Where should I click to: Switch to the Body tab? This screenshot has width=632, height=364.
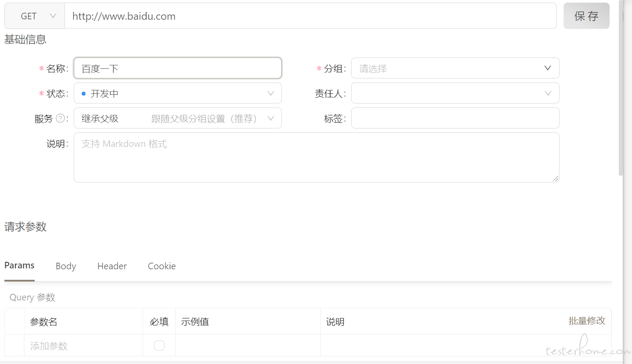(66, 266)
